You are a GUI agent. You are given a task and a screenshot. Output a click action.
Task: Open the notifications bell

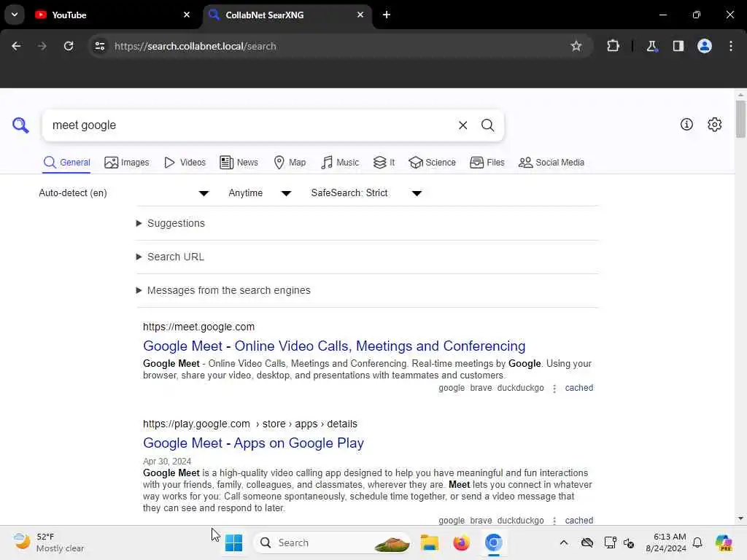point(697,542)
